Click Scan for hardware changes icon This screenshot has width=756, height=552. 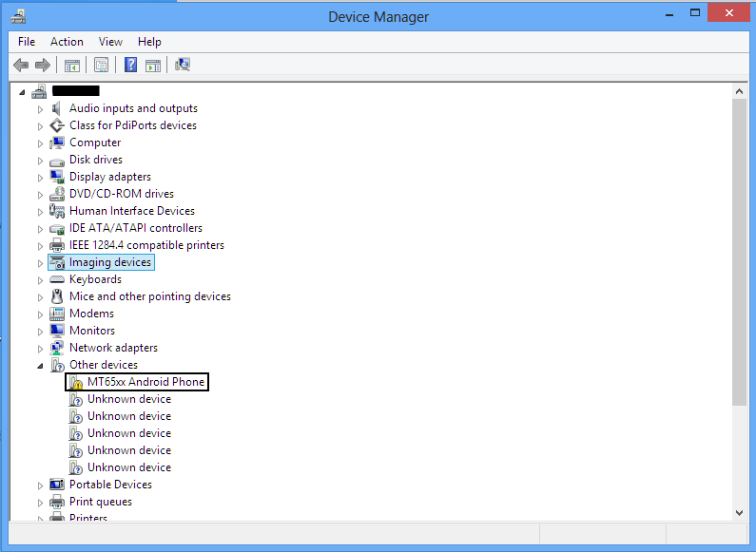pyautogui.click(x=183, y=65)
